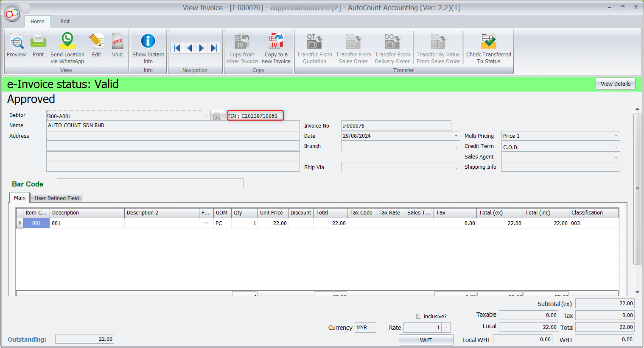This screenshot has height=348, width=644.
Task: Click the Qty column header
Action: click(244, 213)
